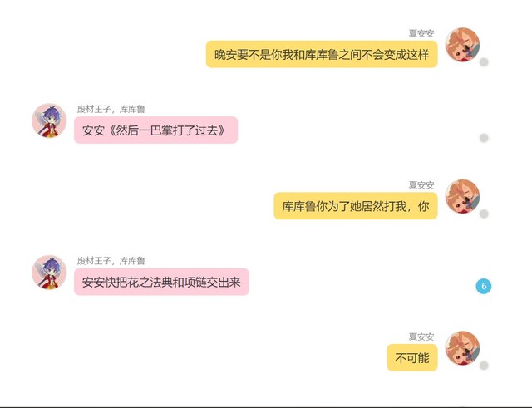
Task: Open 库库鲁 avatar beside '然后一巴掌打了过去' bubble
Action: coord(49,120)
